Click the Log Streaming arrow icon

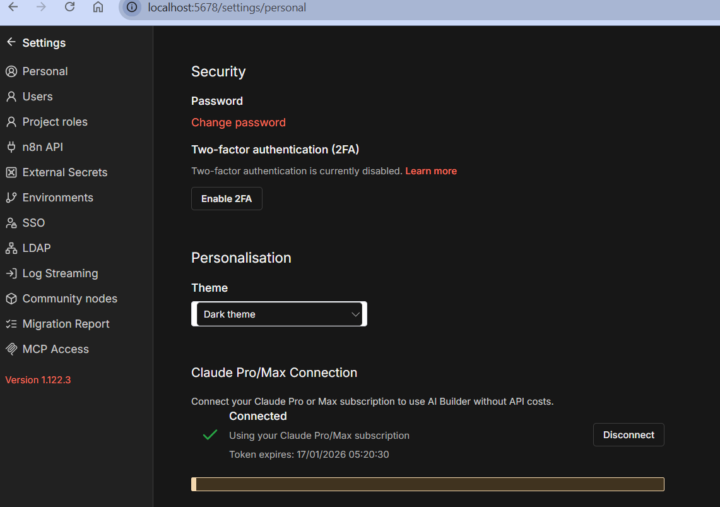(x=11, y=273)
